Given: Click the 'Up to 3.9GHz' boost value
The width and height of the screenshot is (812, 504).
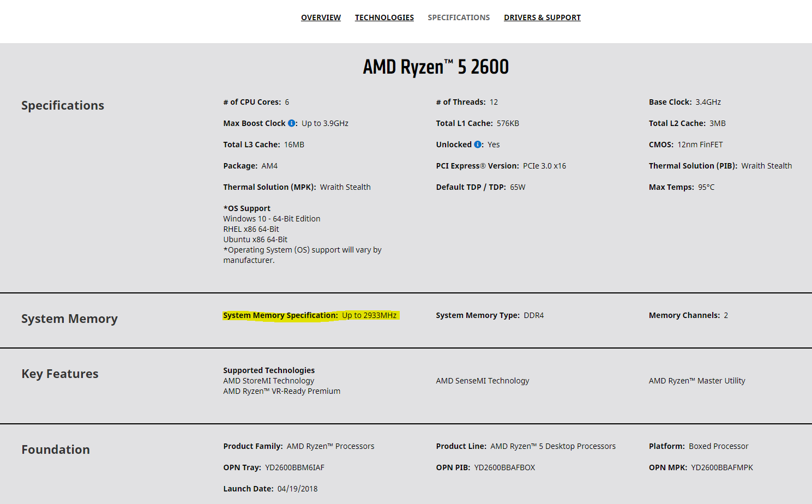Looking at the screenshot, I should [325, 123].
